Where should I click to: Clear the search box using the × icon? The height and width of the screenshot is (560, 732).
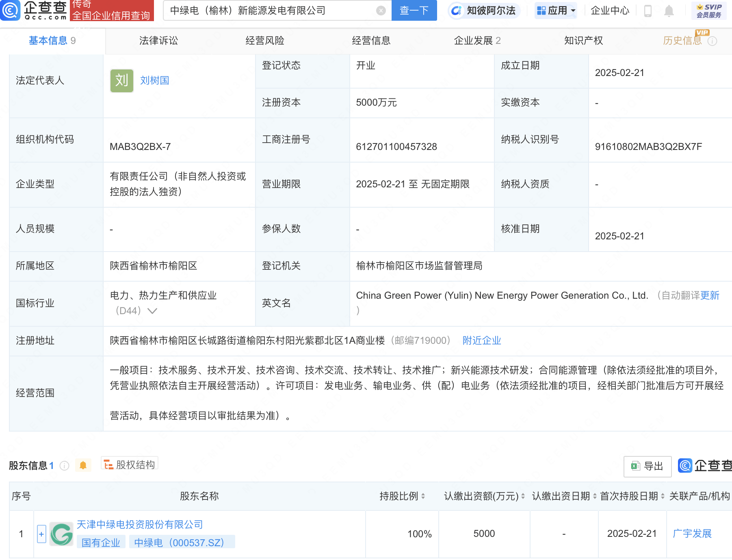click(x=380, y=10)
